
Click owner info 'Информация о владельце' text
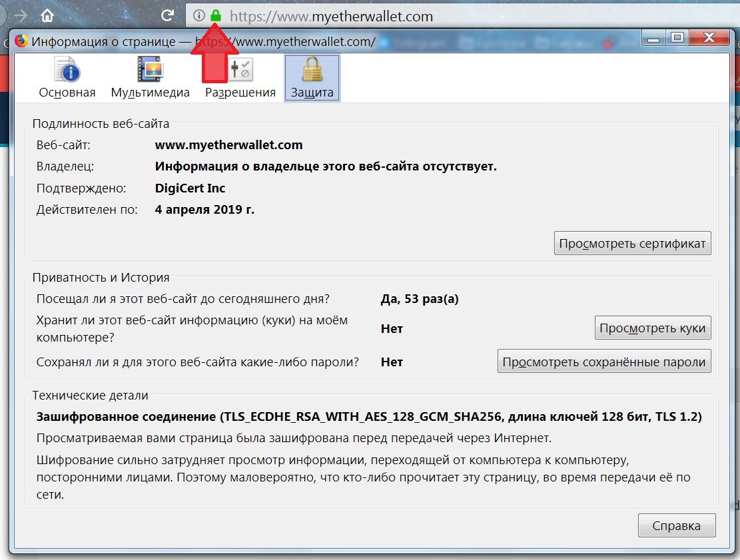326,166
